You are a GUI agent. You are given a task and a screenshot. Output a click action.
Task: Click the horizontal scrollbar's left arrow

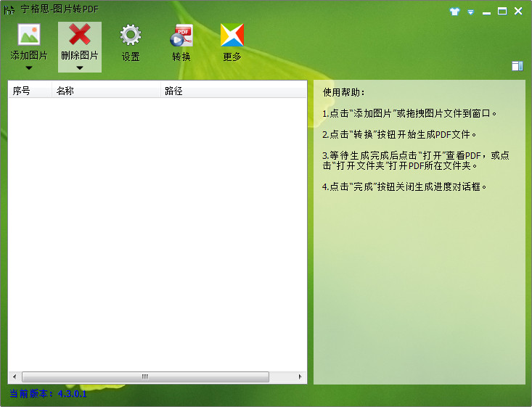(x=13, y=377)
